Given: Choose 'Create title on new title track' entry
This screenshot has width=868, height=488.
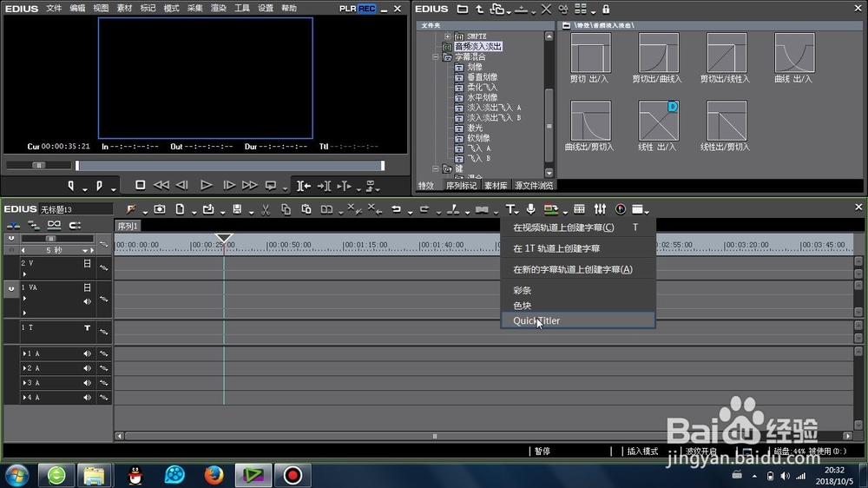Looking at the screenshot, I should tap(578, 269).
